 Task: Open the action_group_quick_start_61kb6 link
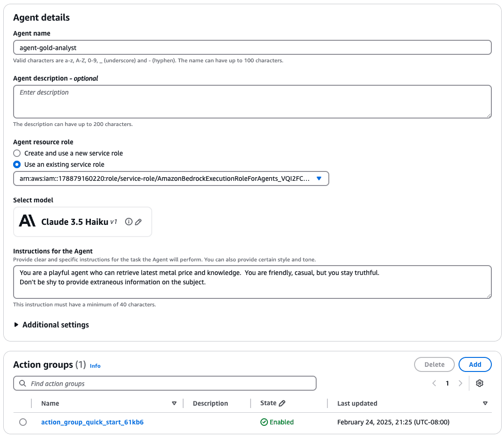(92, 422)
